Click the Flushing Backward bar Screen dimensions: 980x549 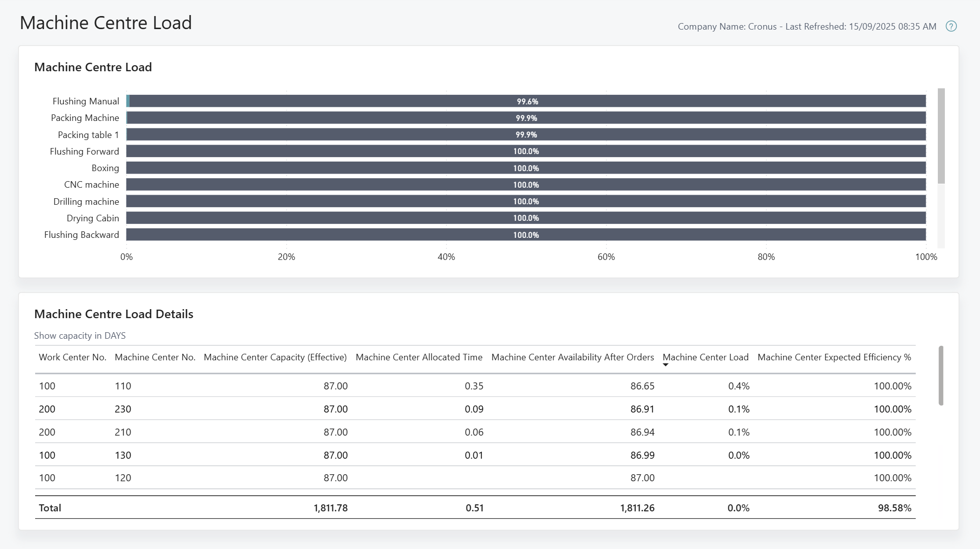[x=526, y=235]
